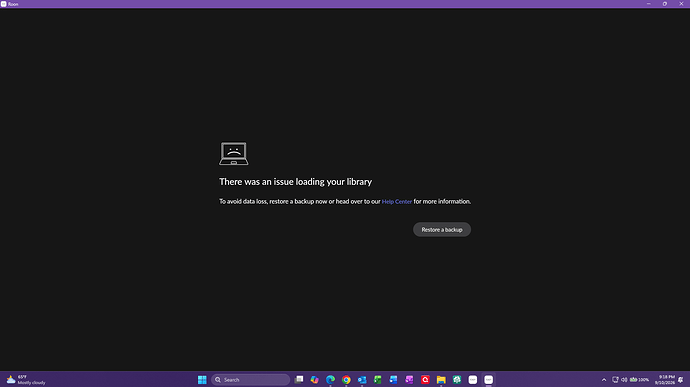Open the notifications bell icon
The width and height of the screenshot is (690, 387).
(x=681, y=380)
